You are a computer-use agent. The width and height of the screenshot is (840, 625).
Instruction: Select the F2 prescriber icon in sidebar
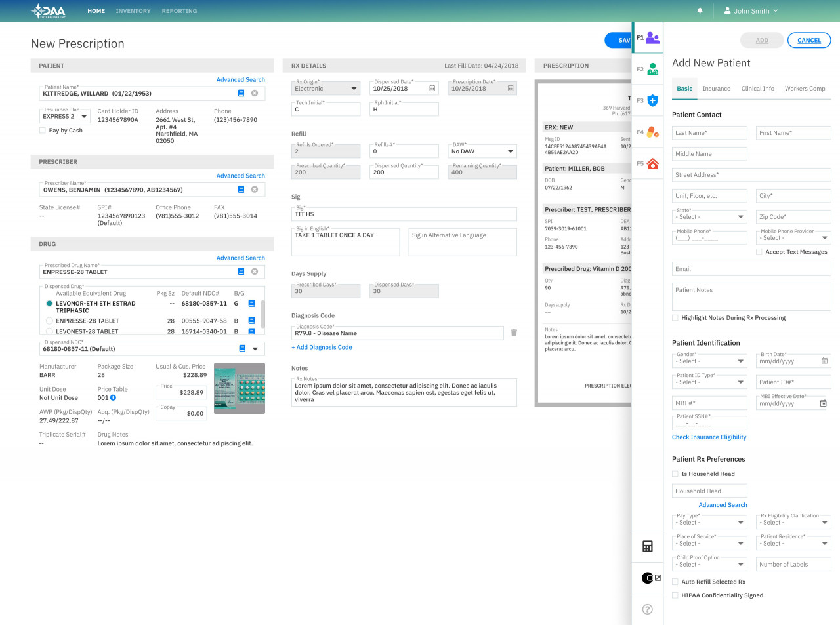(x=648, y=68)
